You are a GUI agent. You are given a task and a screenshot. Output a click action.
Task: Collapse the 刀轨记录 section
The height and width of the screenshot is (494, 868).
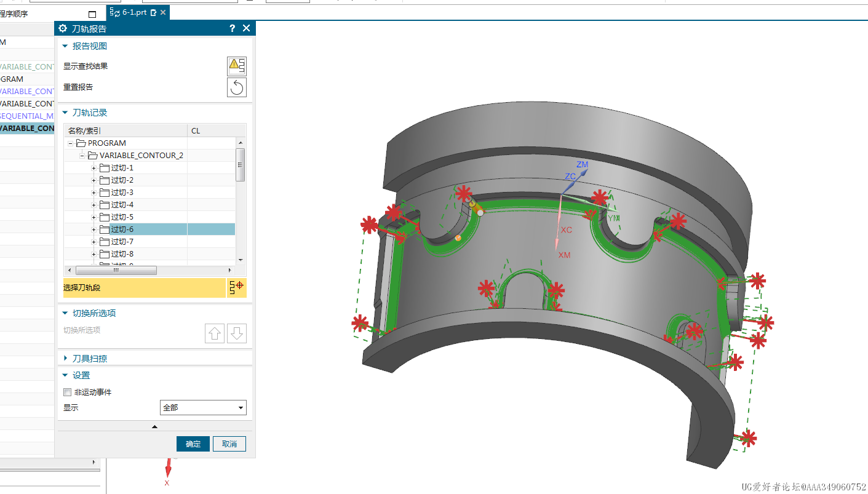(x=65, y=113)
